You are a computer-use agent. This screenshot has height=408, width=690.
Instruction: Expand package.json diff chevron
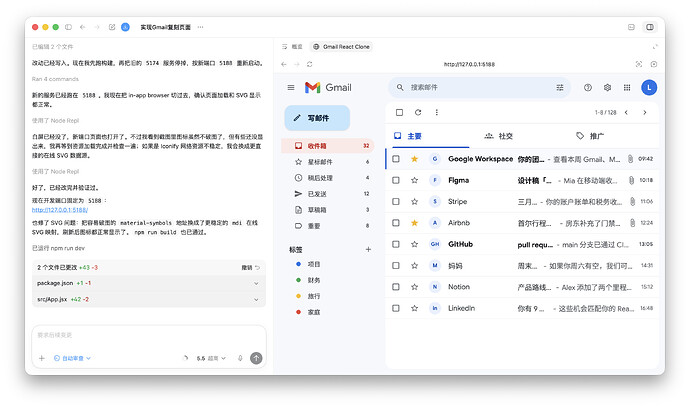256,283
